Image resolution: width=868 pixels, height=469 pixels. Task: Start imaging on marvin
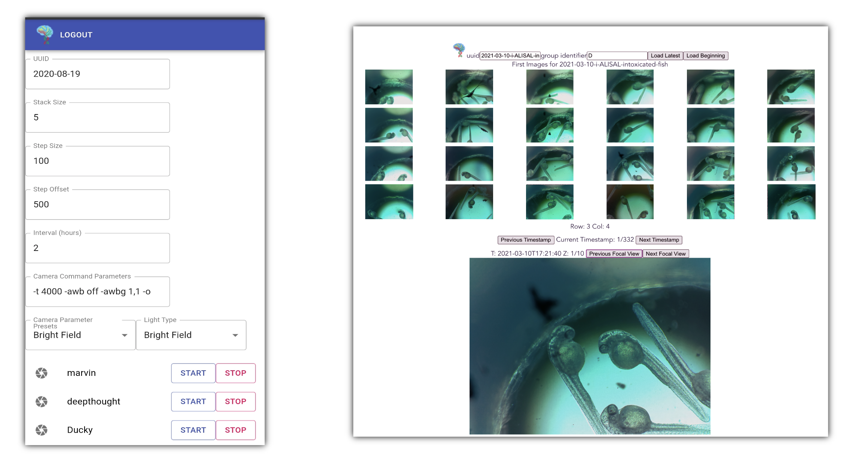[193, 373]
